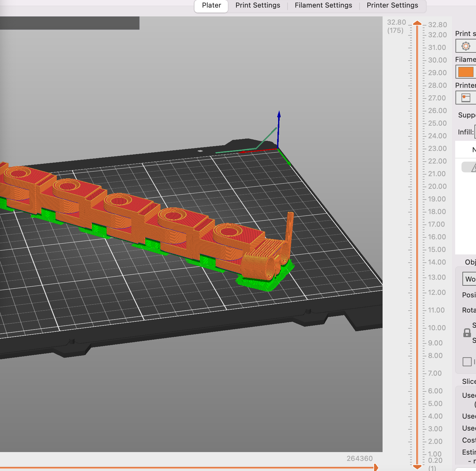The height and width of the screenshot is (471, 476).
Task: Click the 30.00 mark on the layer ruler
Action: [437, 60]
